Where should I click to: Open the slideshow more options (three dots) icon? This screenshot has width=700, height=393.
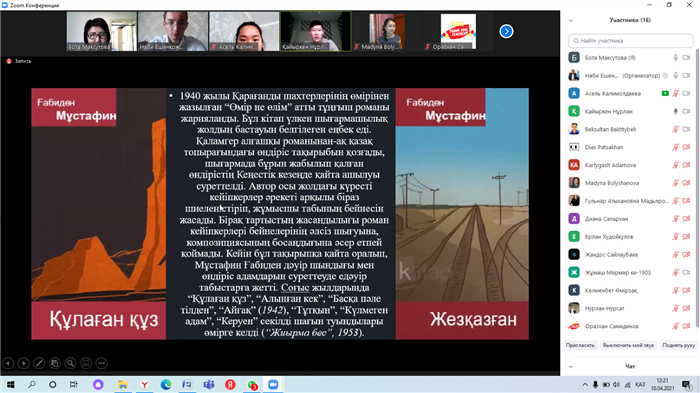click(102, 364)
